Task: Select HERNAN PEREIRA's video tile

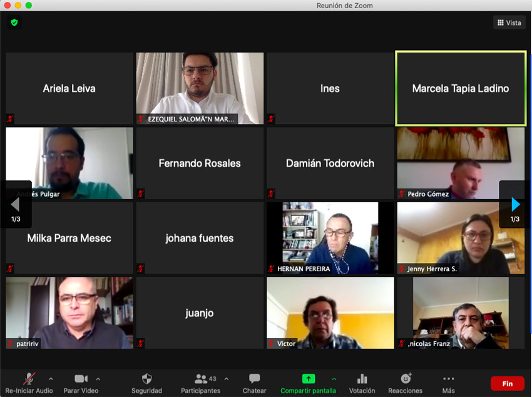Action: tap(330, 238)
